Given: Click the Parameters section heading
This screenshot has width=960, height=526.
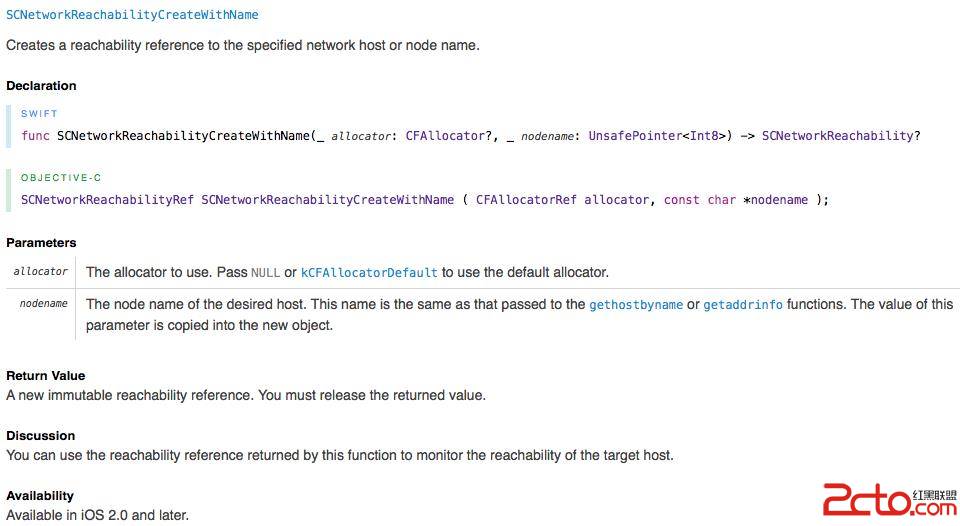Looking at the screenshot, I should (41, 243).
